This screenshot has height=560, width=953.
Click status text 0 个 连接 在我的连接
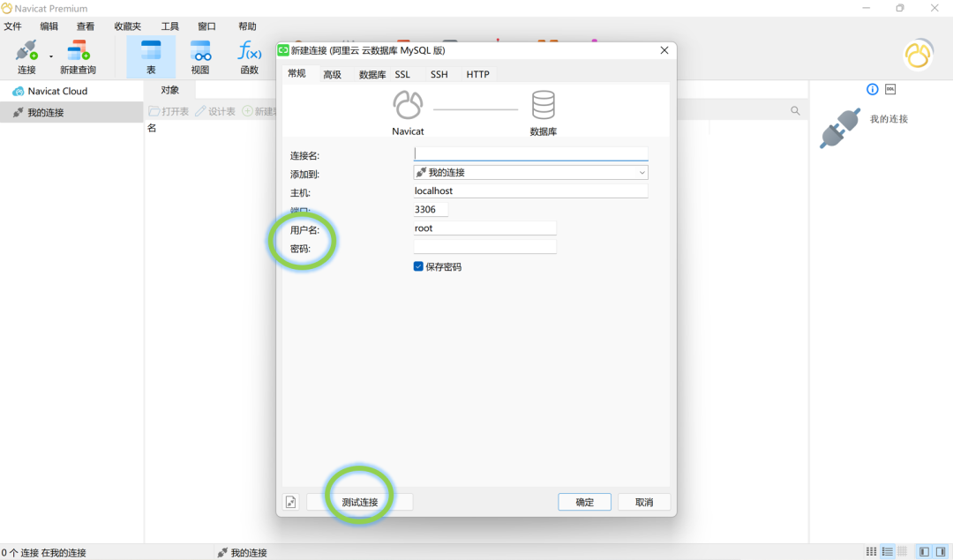point(44,553)
